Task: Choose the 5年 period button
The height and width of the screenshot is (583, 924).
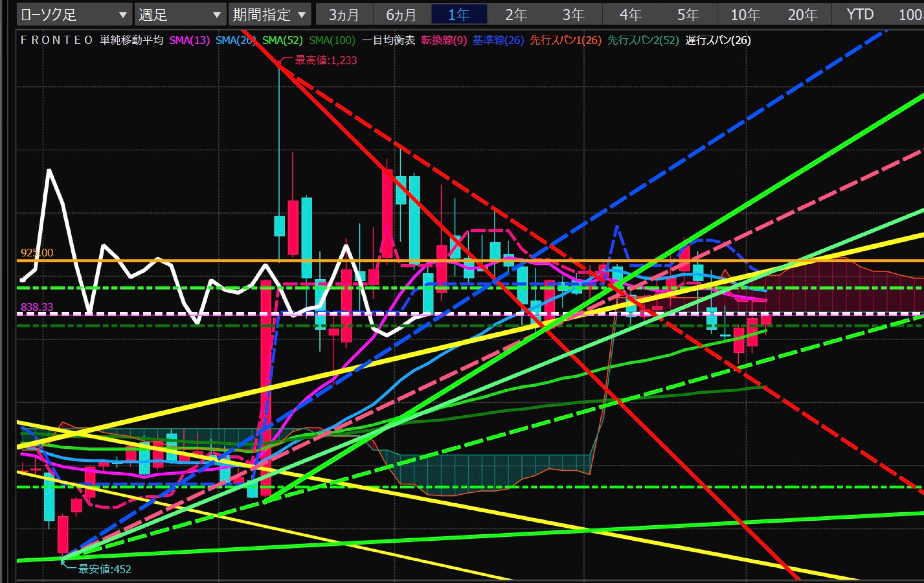Action: tap(688, 15)
